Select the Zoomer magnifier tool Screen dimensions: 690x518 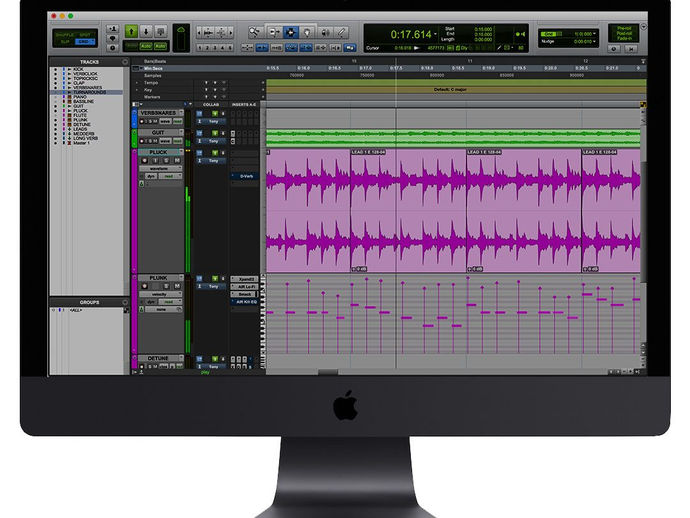pyautogui.click(x=255, y=32)
